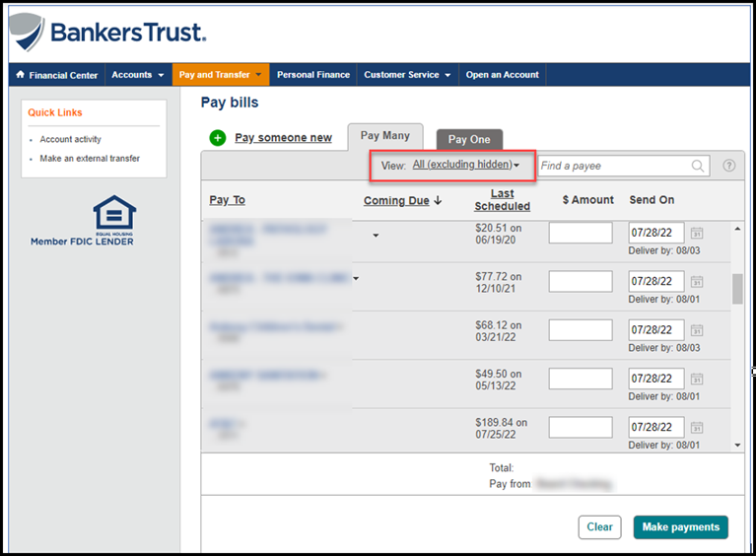Screen dimensions: 756x556
Task: Click send-on date field in $77.72 row
Action: coord(656,282)
